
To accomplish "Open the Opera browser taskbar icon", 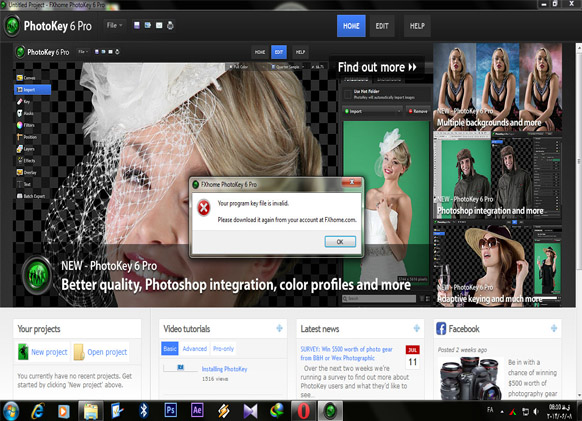I will pos(304,411).
